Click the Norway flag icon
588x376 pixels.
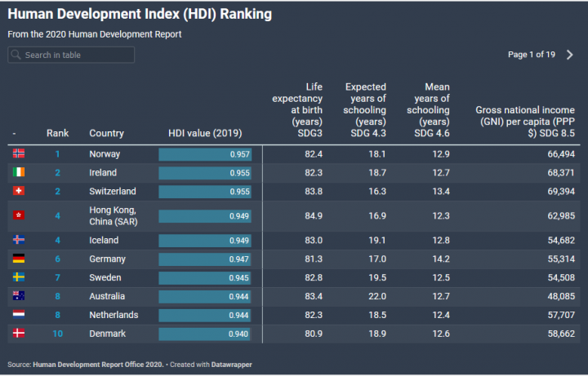click(20, 154)
